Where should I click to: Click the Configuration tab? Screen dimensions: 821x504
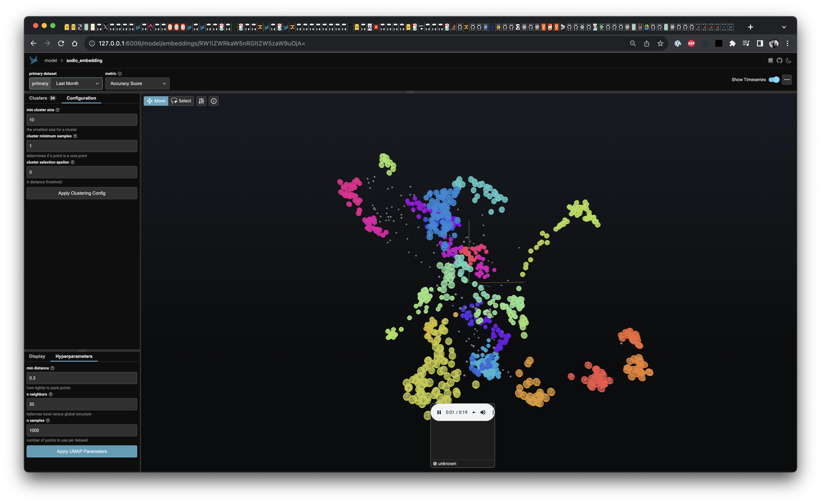pyautogui.click(x=81, y=98)
